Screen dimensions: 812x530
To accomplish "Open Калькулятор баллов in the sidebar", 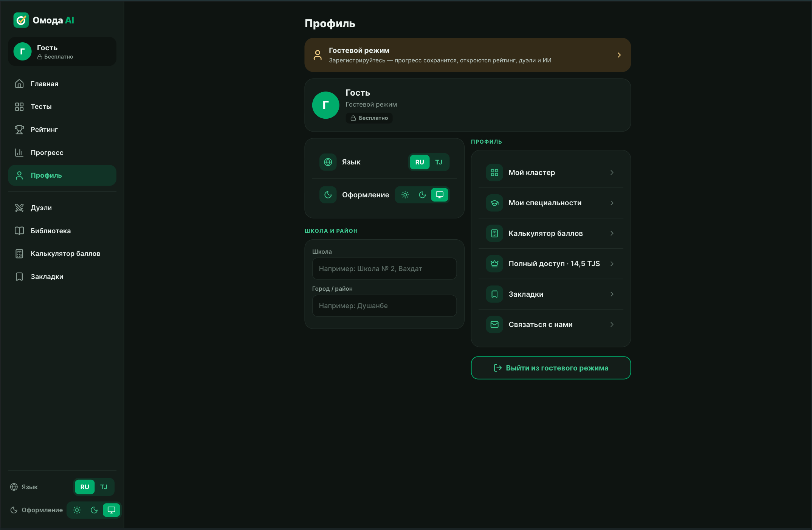I will point(62,254).
